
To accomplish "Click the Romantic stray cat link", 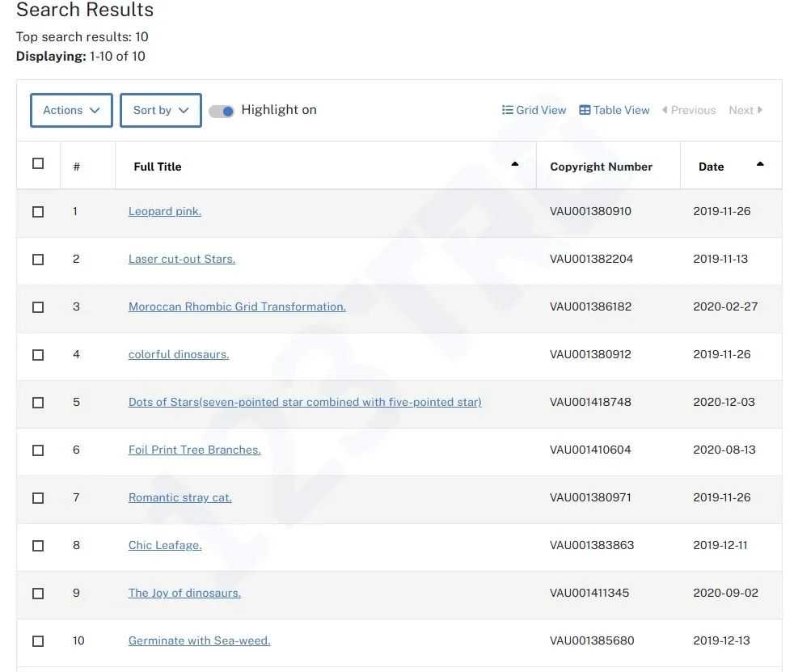I will 180,497.
